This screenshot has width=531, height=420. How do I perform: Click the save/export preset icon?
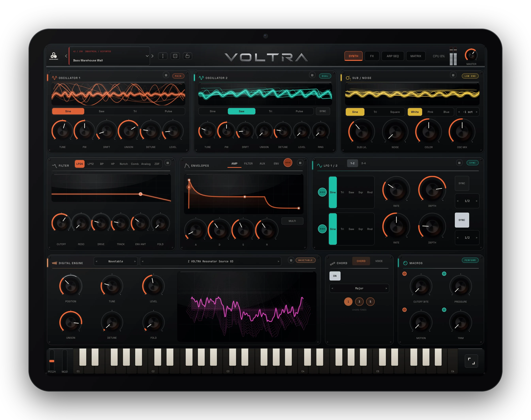(187, 56)
